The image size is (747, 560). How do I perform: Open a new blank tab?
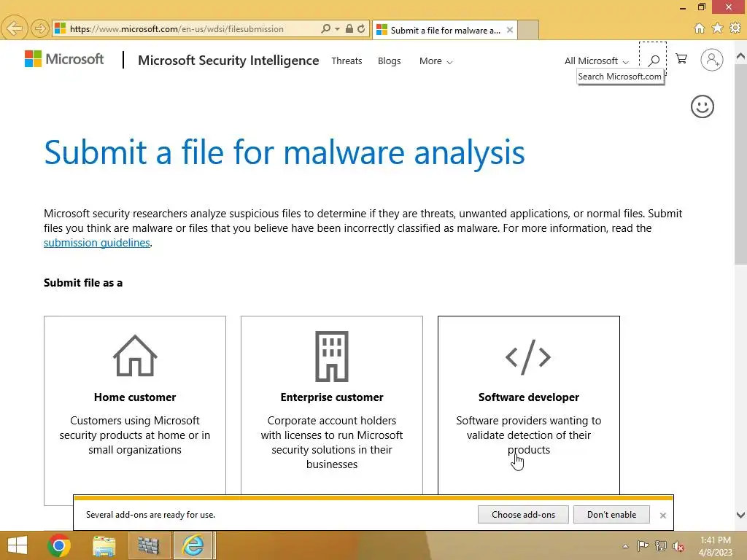[528, 30]
